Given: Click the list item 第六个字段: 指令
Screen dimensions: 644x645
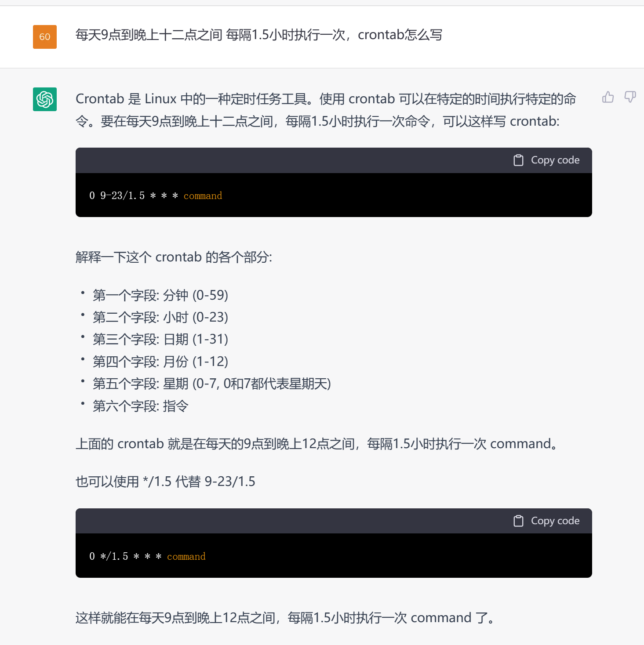Looking at the screenshot, I should click(140, 406).
